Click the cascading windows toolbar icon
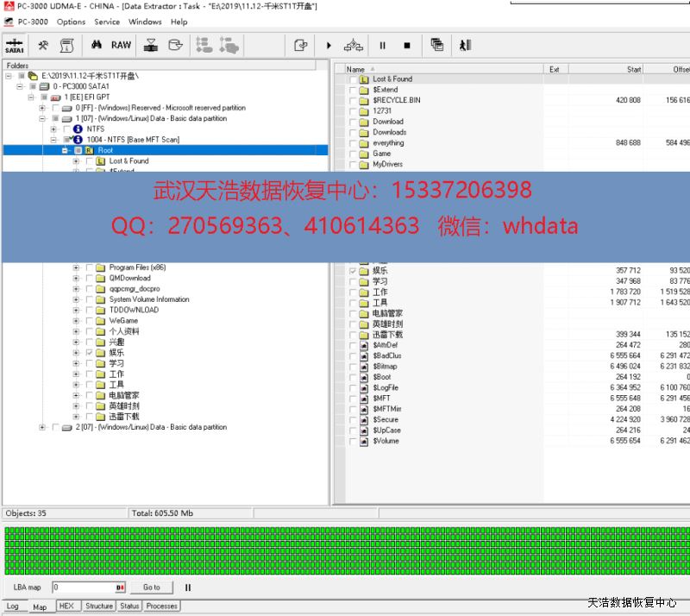The width and height of the screenshot is (690, 616). point(437,46)
